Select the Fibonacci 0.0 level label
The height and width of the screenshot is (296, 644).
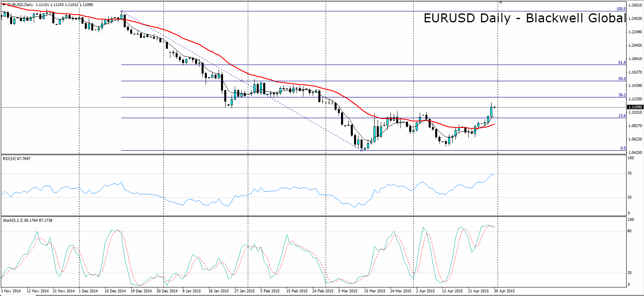tap(623, 148)
